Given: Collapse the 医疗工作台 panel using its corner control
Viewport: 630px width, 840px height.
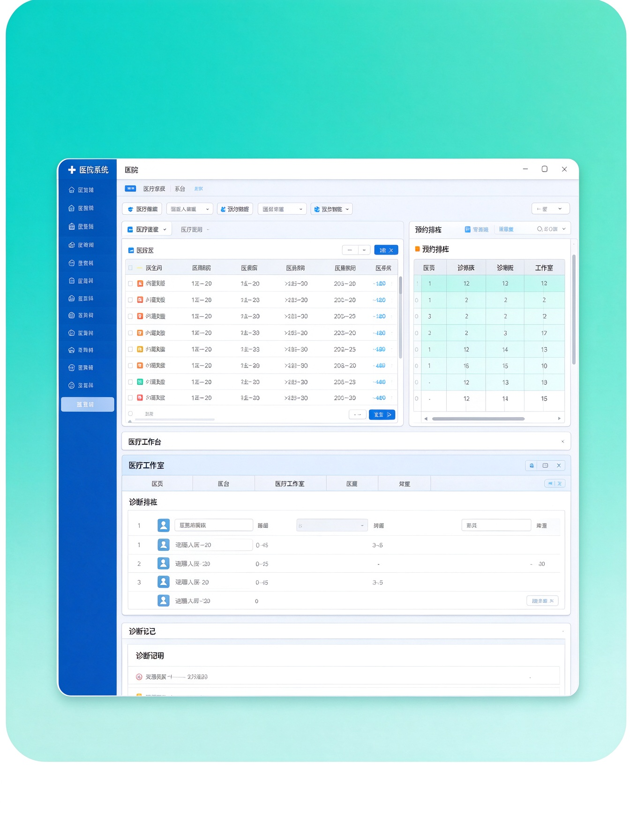Looking at the screenshot, I should pos(562,442).
